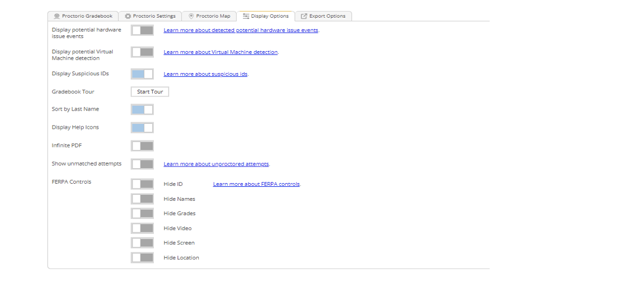Click the export arrow icon on Export Options

(x=304, y=16)
